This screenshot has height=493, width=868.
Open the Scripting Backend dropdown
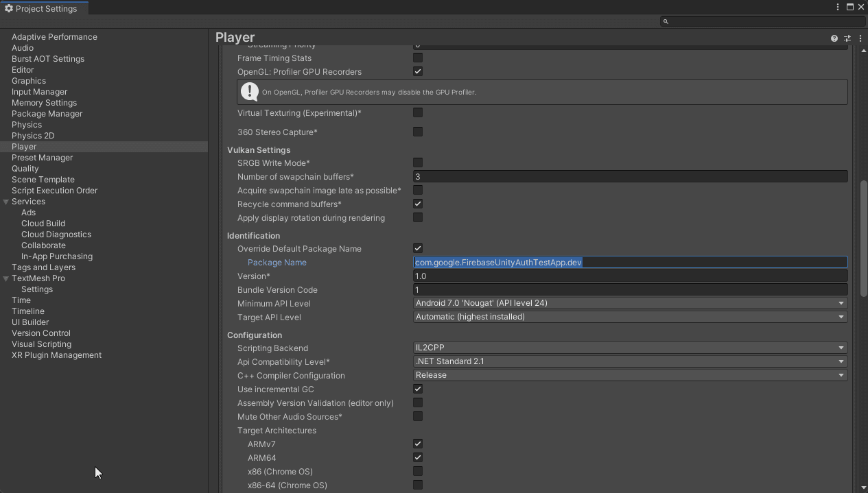click(x=630, y=348)
